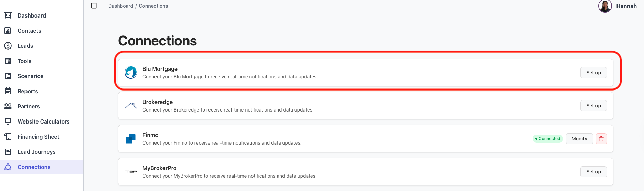Screen dimensions: 644x191
Task: Modify the Finmo connection
Action: (579, 139)
